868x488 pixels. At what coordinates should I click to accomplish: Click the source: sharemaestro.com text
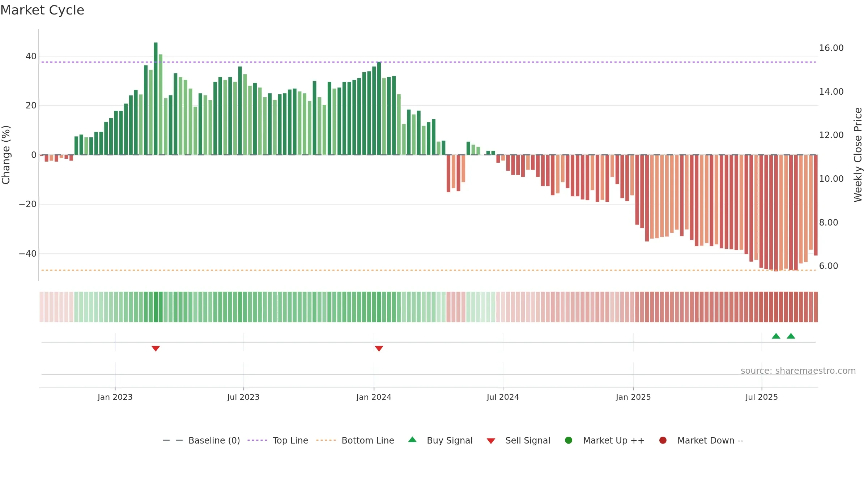click(798, 371)
